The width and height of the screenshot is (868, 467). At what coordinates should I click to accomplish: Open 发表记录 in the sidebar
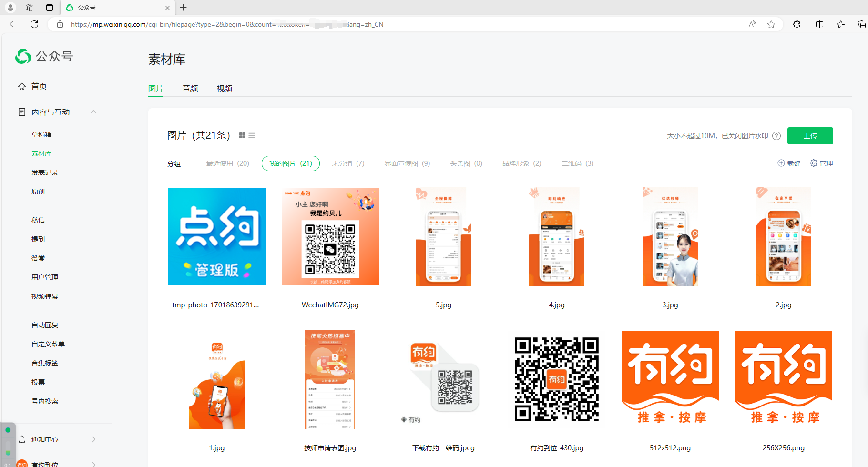[45, 173]
